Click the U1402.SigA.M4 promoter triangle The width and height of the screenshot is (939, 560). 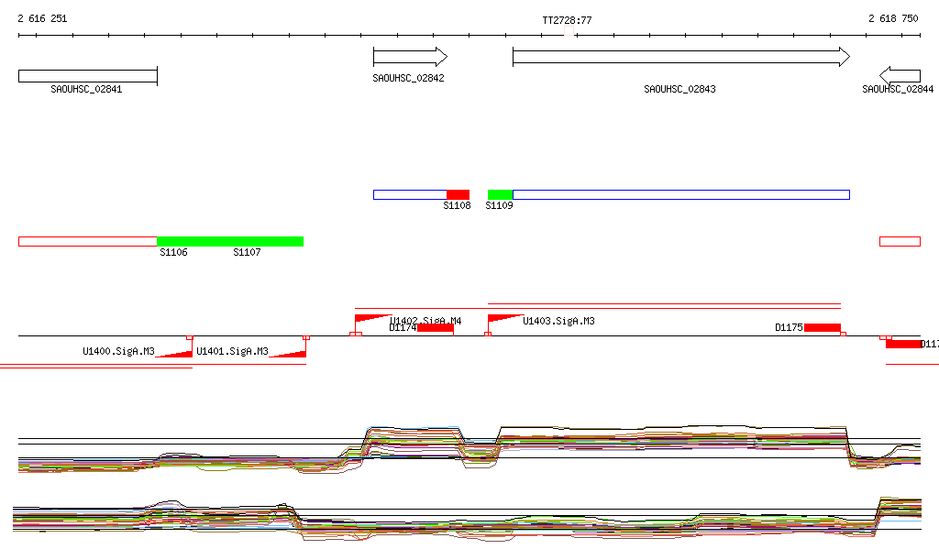point(370,319)
